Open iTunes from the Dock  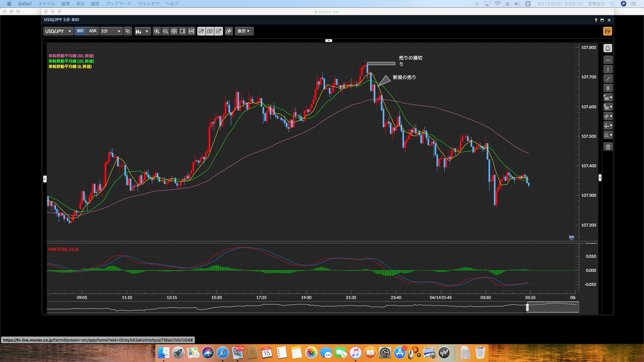356,353
